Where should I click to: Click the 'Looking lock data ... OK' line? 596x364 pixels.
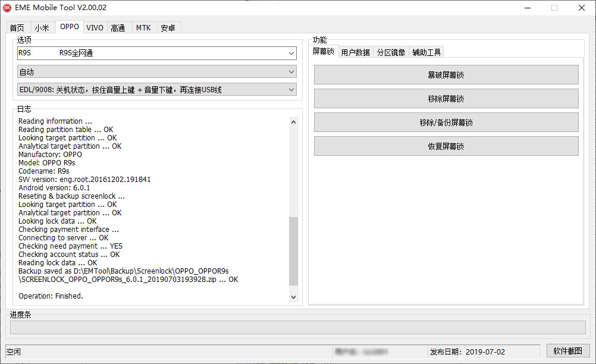click(57, 221)
